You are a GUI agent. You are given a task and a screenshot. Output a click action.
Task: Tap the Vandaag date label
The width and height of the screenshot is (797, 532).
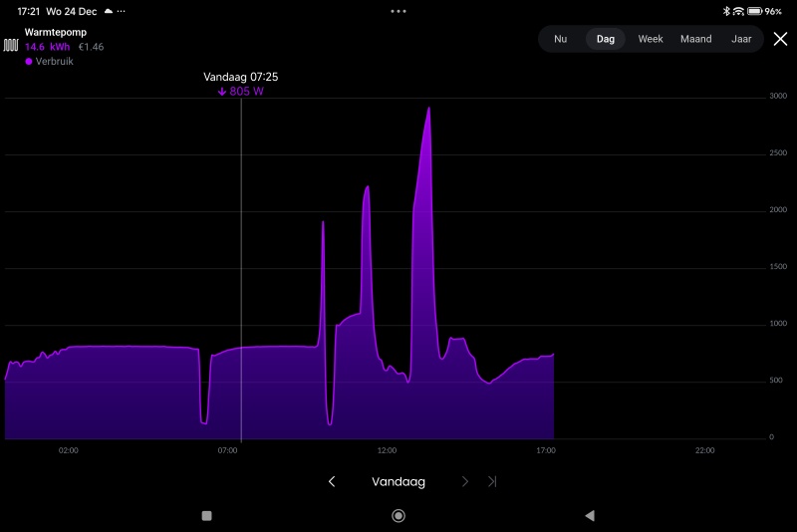tap(398, 482)
